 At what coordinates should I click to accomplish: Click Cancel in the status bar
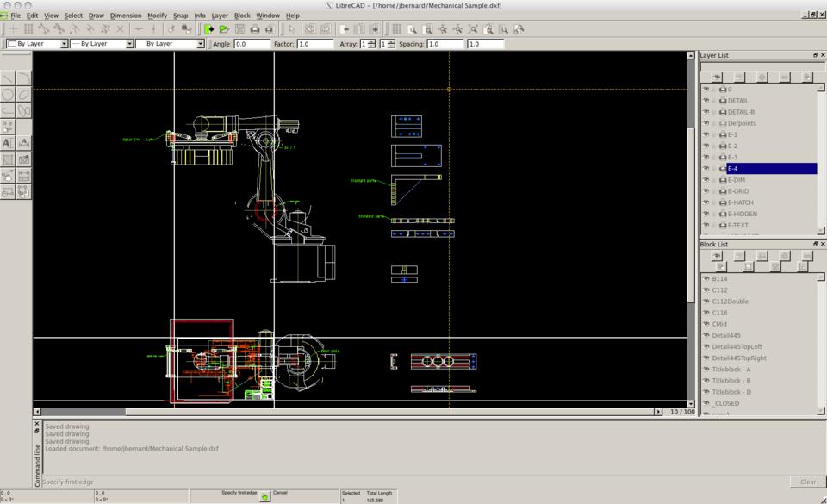click(280, 494)
